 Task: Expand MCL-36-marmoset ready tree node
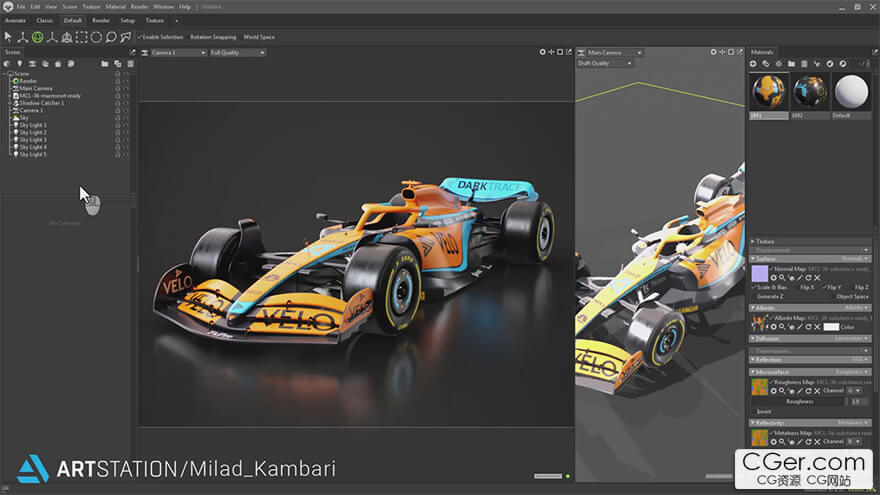[10, 96]
